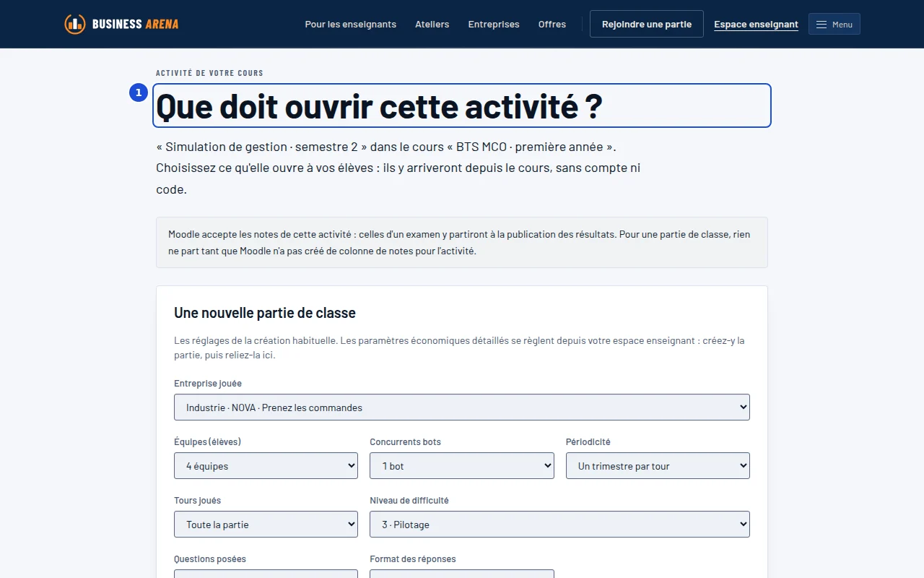Expand the 'Entreprise jouée' dropdown
This screenshot has height=578, width=924.
pos(462,407)
